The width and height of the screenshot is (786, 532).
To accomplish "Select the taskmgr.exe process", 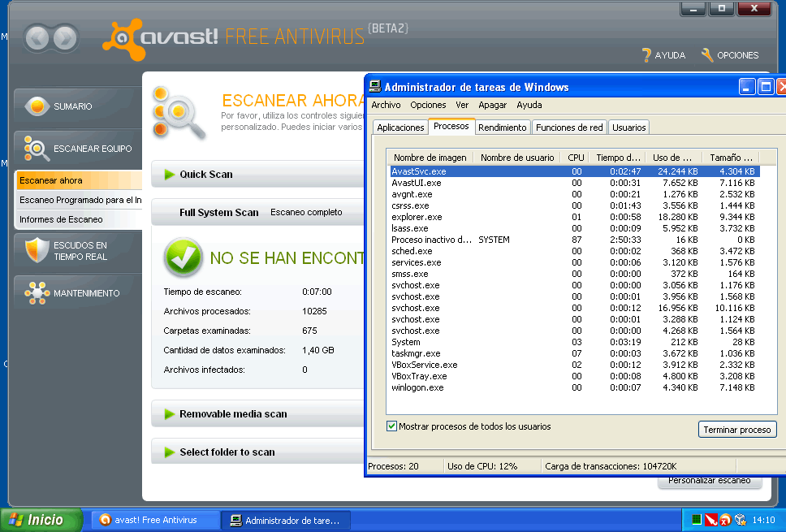I will click(575, 353).
